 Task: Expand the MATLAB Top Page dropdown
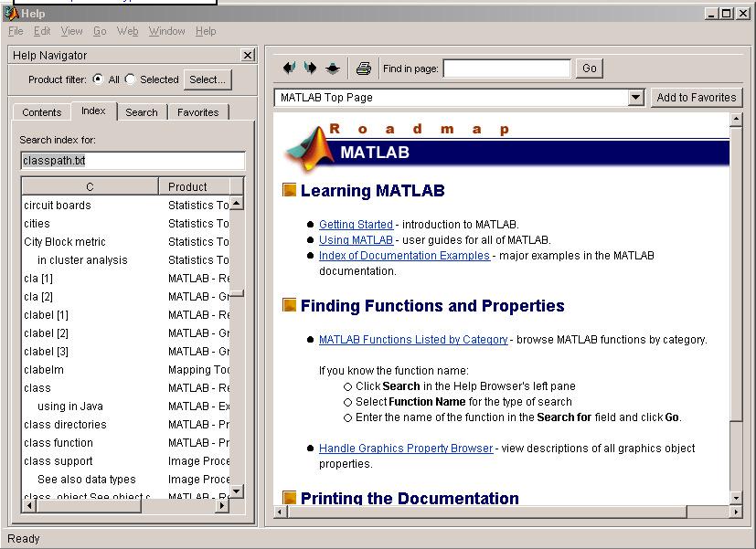coord(636,98)
